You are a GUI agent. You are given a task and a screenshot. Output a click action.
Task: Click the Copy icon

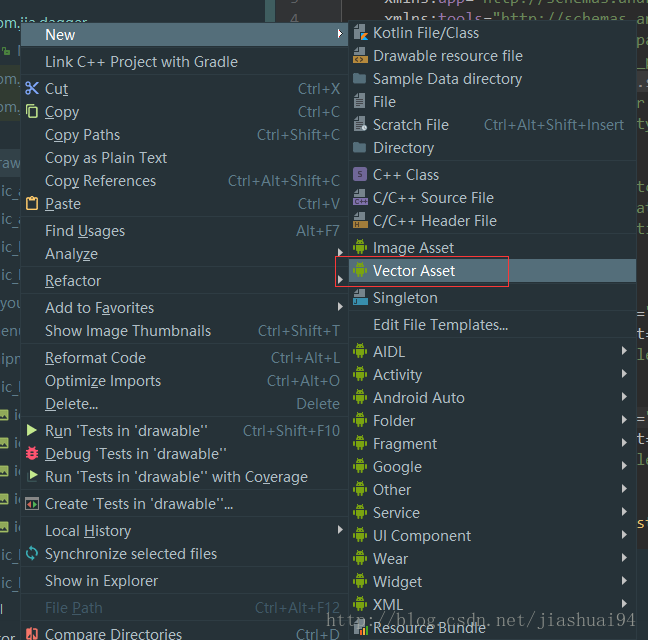coord(32,112)
